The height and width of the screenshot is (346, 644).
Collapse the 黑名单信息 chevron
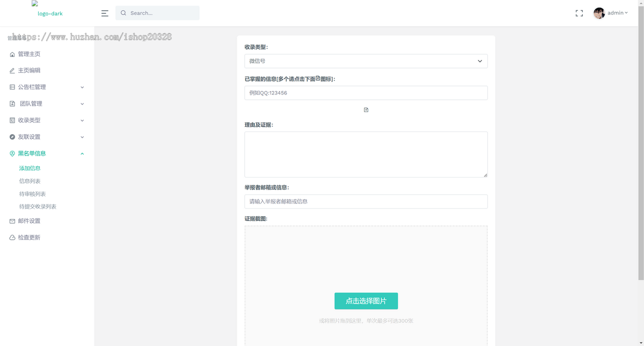82,153
